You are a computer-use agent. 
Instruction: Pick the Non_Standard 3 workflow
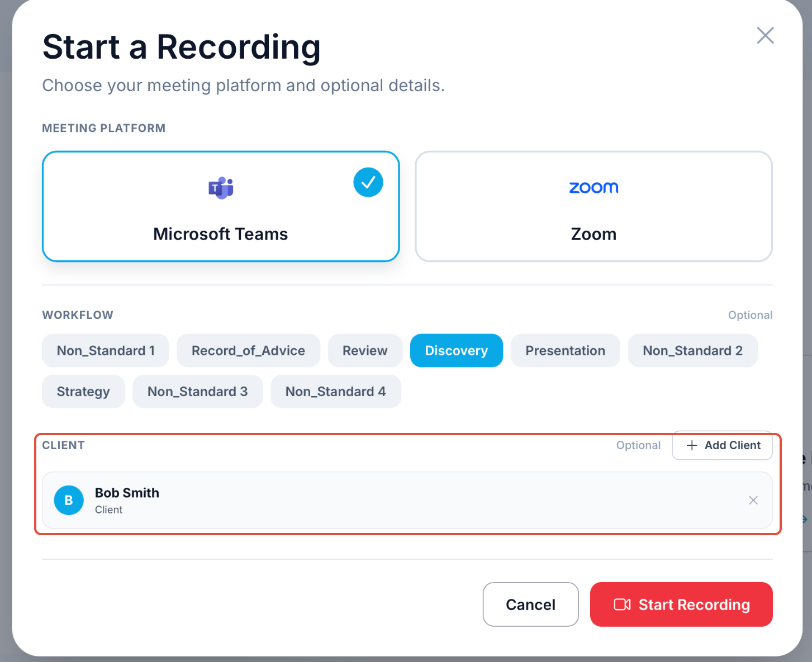(x=197, y=391)
